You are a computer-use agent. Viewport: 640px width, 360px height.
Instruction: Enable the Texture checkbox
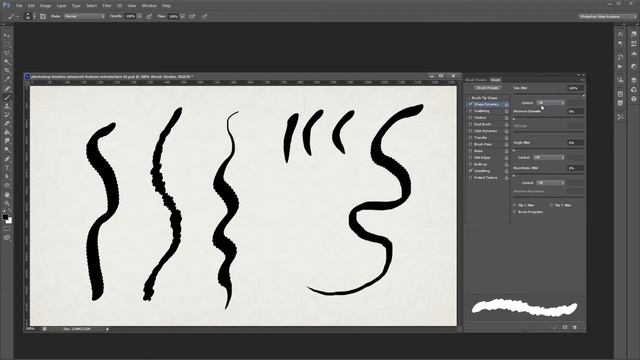471,118
